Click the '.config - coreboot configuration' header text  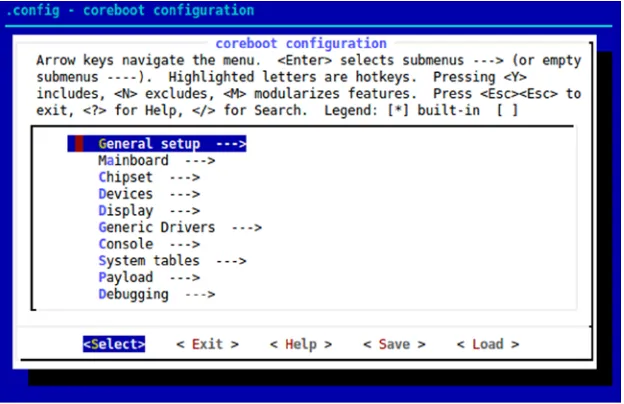coord(130,10)
